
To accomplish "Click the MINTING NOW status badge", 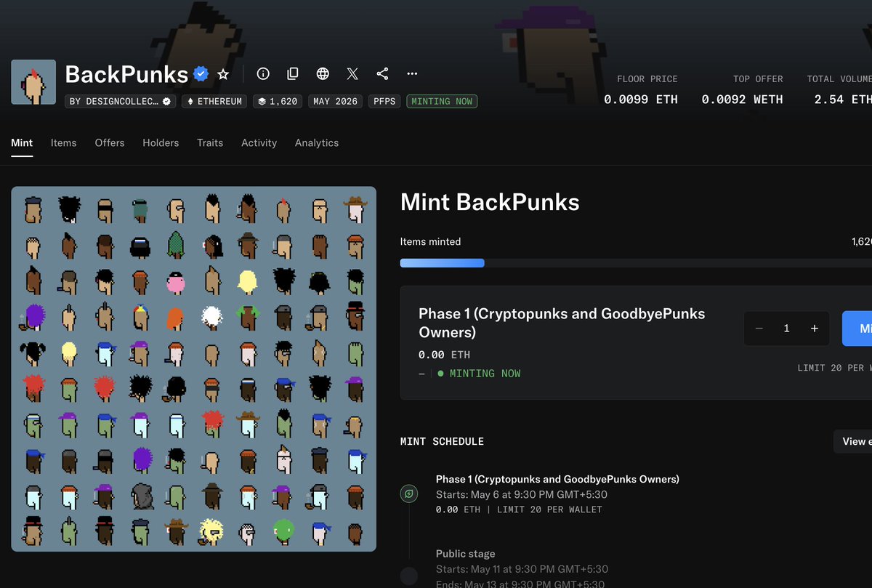I will 442,101.
